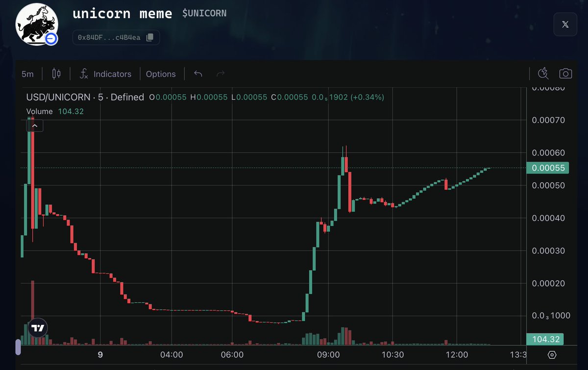
Task: Click the 0.00020 price axis label
Action: tap(548, 283)
